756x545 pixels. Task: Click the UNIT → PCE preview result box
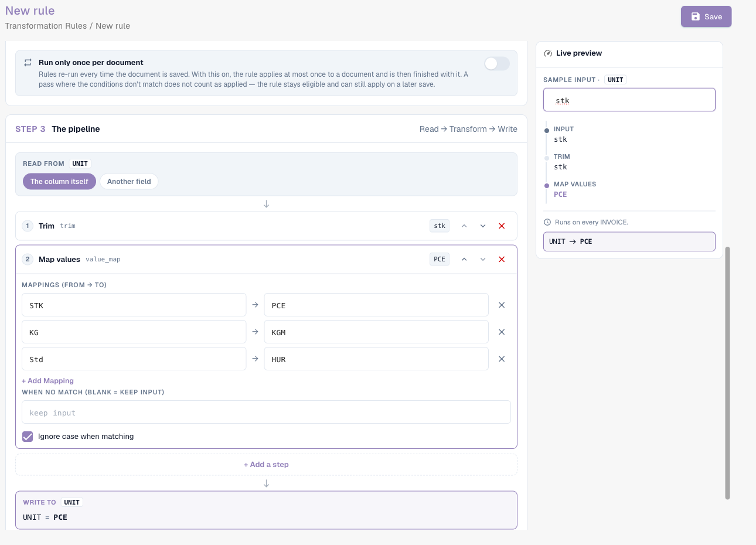(x=629, y=241)
